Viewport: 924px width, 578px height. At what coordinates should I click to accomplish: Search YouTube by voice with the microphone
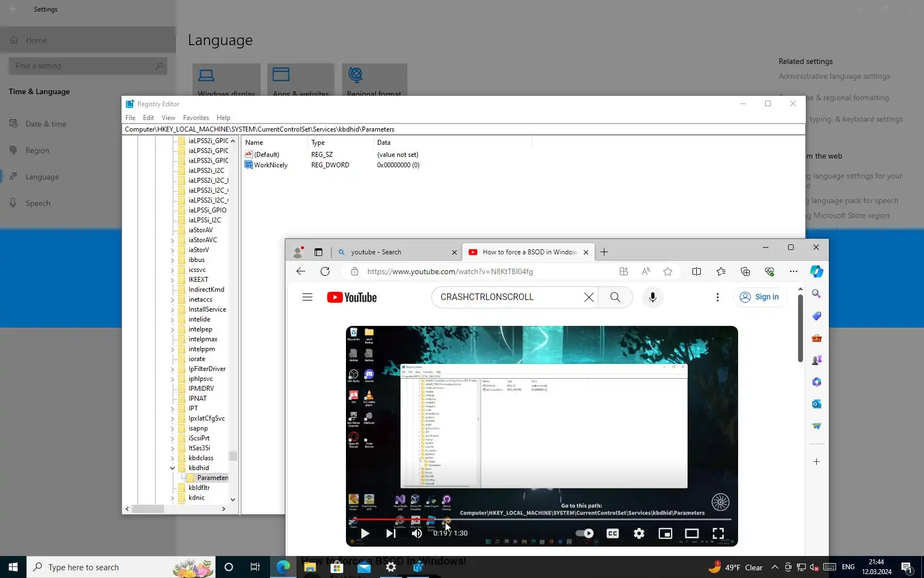click(x=653, y=297)
